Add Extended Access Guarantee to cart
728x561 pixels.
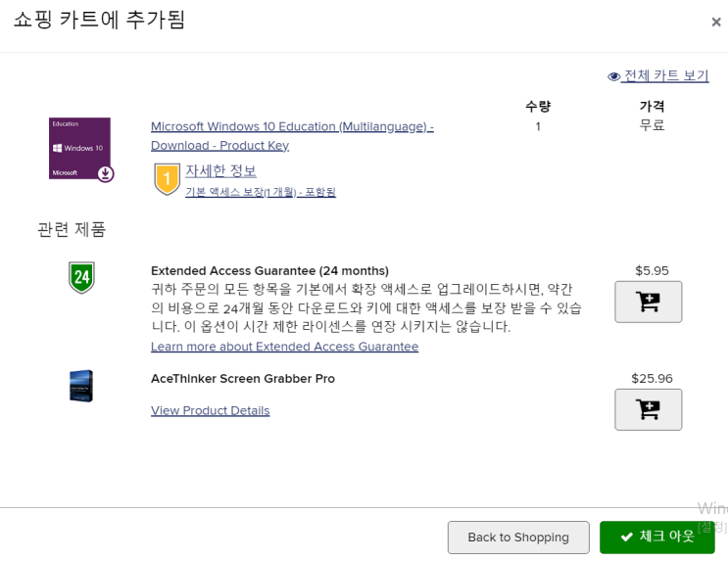(648, 302)
